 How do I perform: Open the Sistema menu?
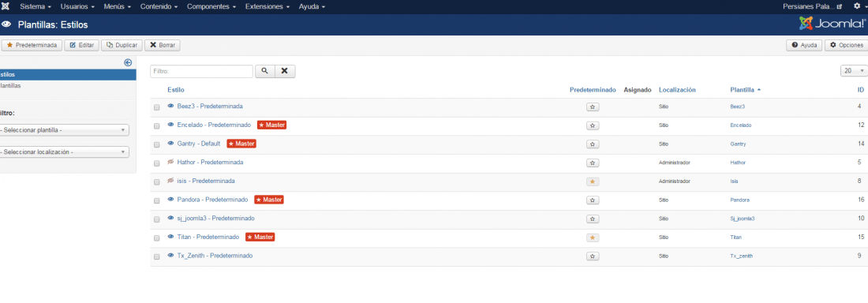pyautogui.click(x=36, y=6)
